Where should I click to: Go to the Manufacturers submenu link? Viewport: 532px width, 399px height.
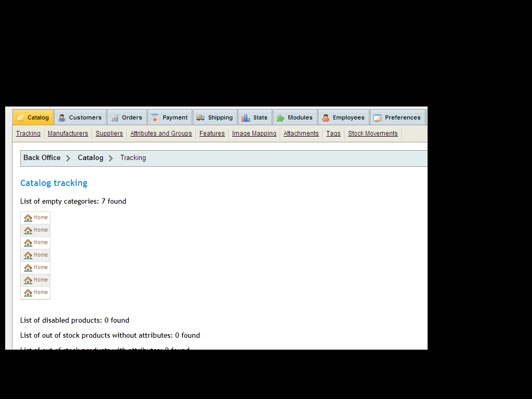click(68, 134)
